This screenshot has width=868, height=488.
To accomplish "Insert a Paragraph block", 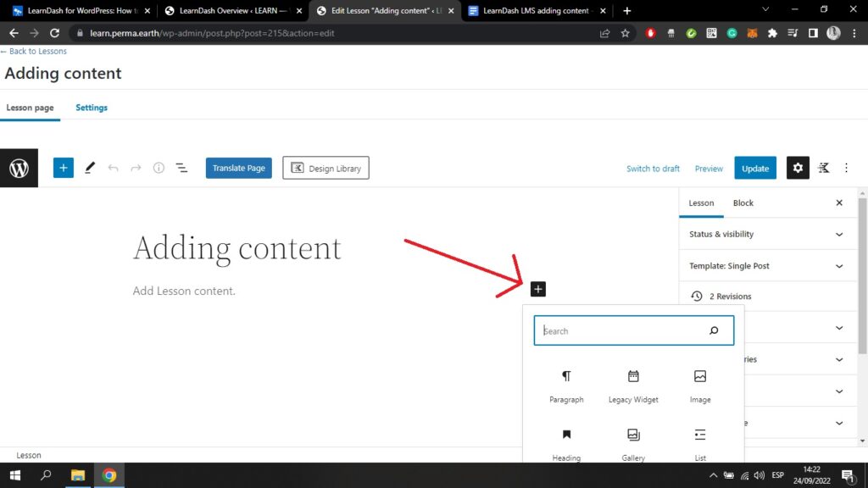I will pyautogui.click(x=566, y=385).
